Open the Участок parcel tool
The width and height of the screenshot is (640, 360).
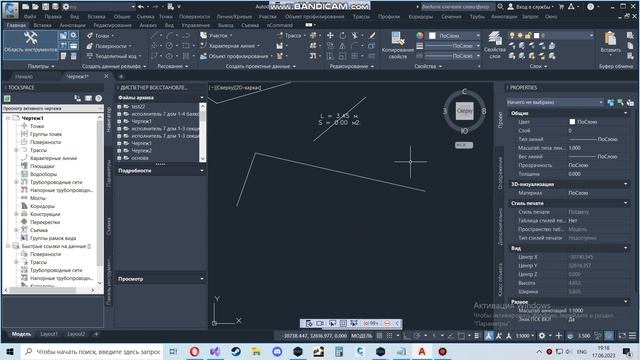pos(216,36)
